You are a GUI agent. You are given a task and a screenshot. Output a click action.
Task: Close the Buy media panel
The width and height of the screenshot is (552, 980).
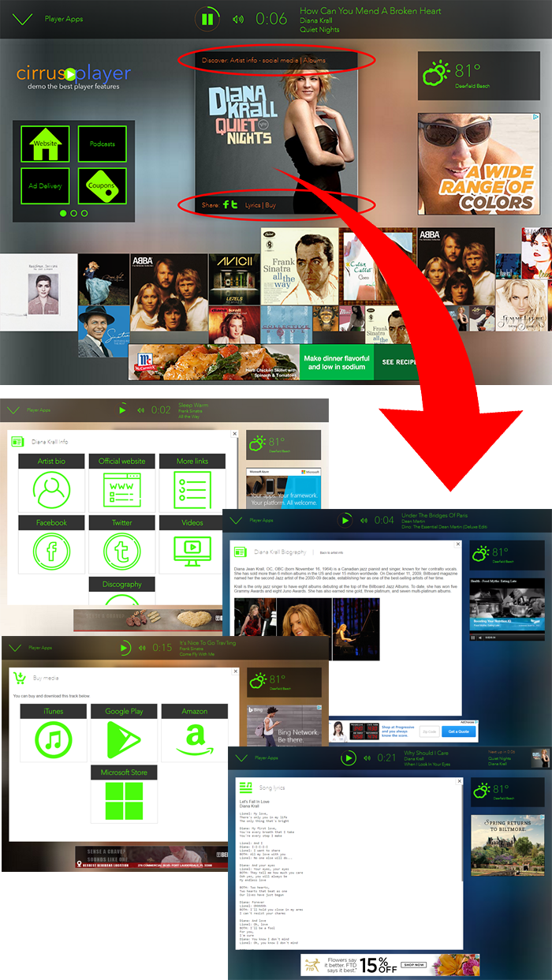234,671
